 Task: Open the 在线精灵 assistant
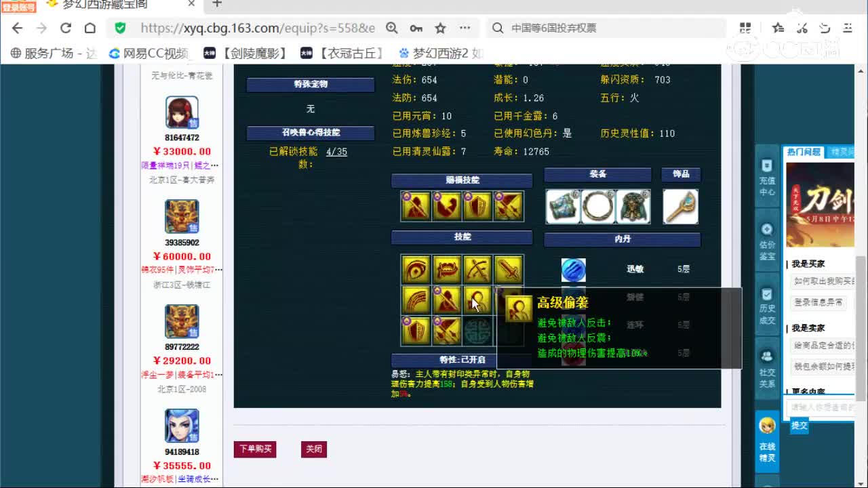(x=767, y=441)
